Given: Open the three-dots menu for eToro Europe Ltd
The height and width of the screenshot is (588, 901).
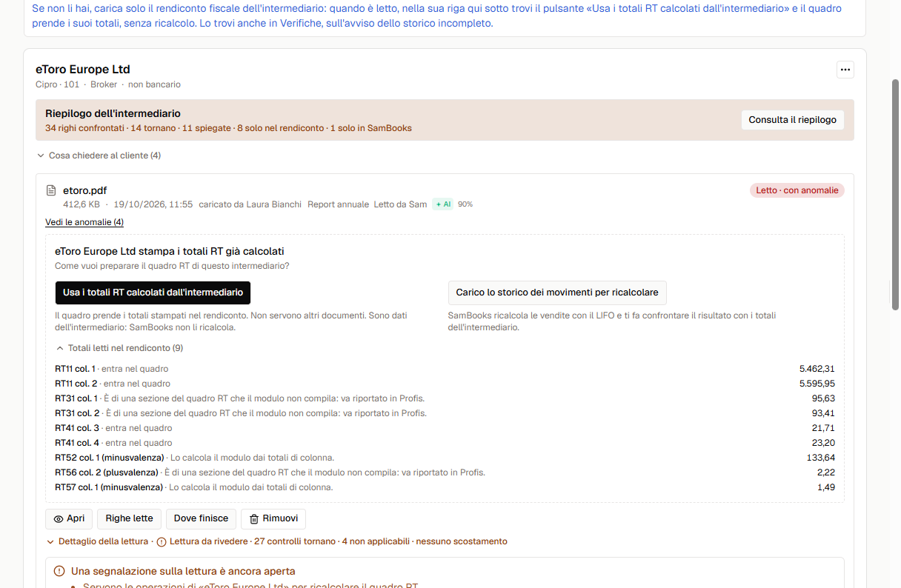Looking at the screenshot, I should tap(845, 70).
